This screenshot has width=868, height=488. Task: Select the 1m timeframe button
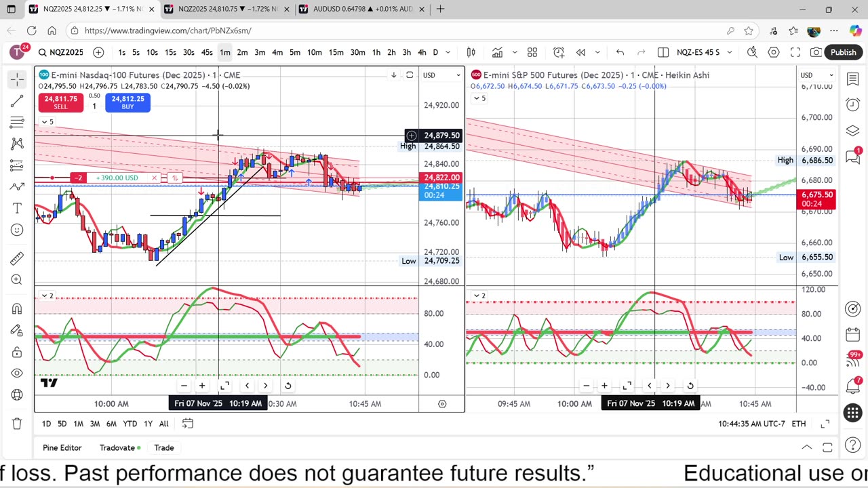click(x=224, y=52)
